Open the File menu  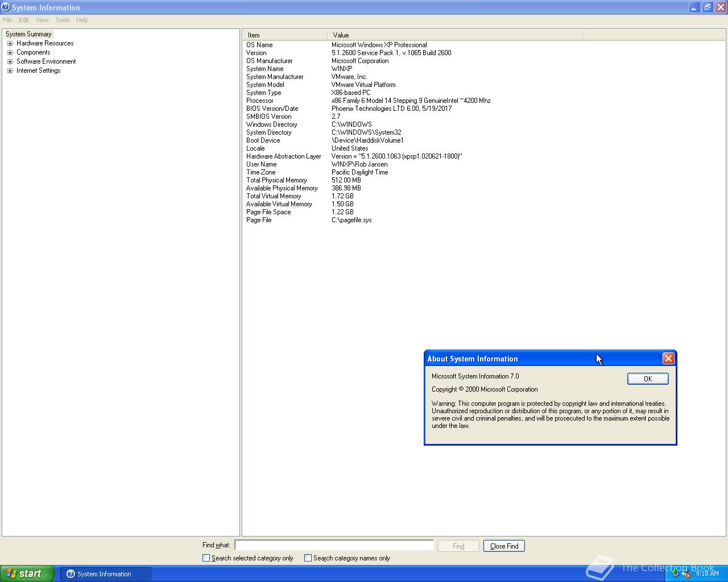[7, 20]
